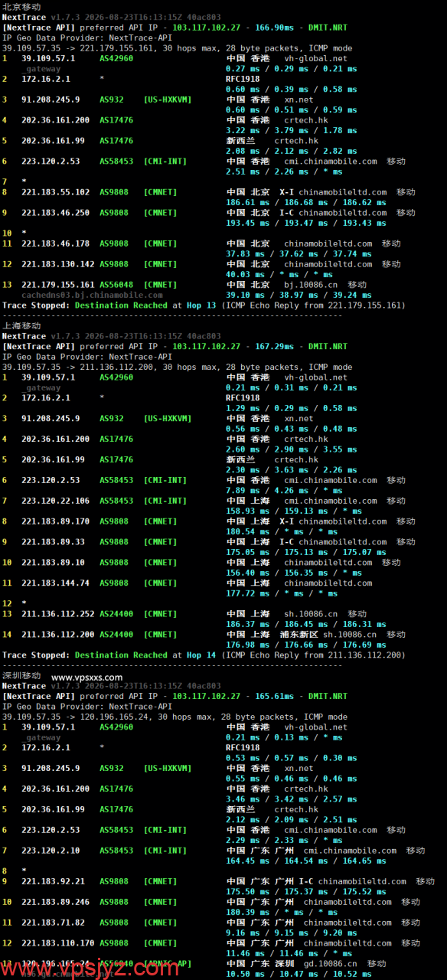Select the '上海移动' section heading
Screen dimensions: 447x980
[x=21, y=325]
